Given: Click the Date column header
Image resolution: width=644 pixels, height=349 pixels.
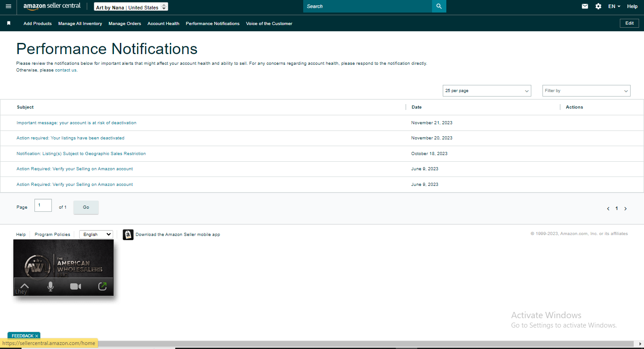Looking at the screenshot, I should (x=416, y=107).
